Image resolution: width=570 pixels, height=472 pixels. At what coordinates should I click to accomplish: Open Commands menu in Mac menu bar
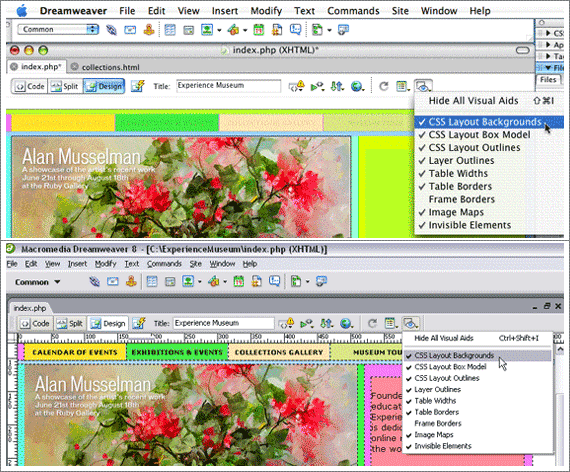353,11
